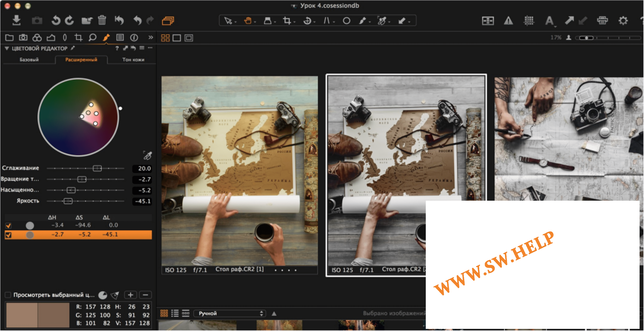Click the Import images download icon
The image size is (644, 331).
(17, 20)
